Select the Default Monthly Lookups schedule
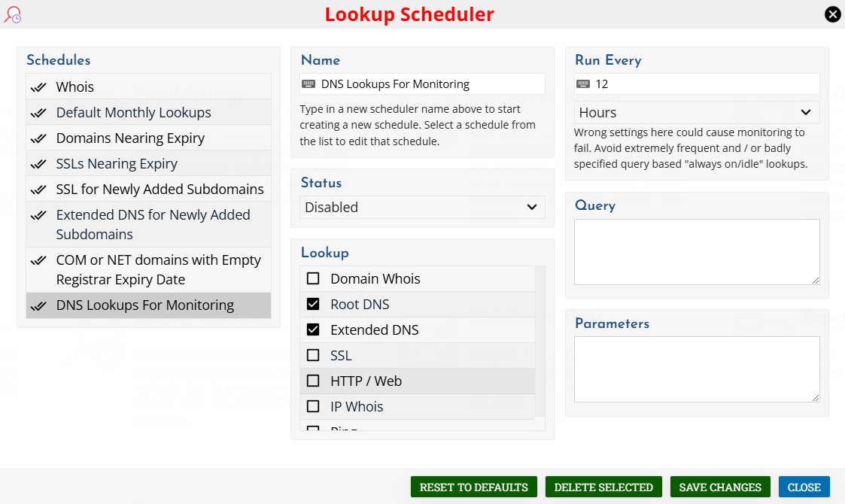The image size is (845, 504). pos(149,112)
